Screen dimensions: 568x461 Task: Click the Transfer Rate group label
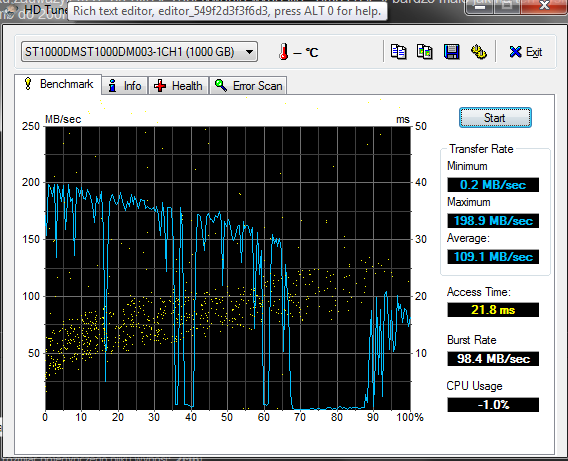[x=481, y=149]
